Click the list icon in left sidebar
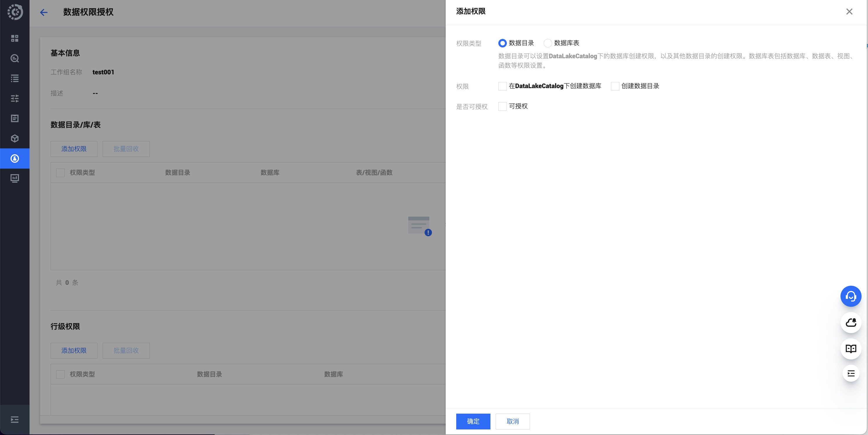 click(15, 78)
